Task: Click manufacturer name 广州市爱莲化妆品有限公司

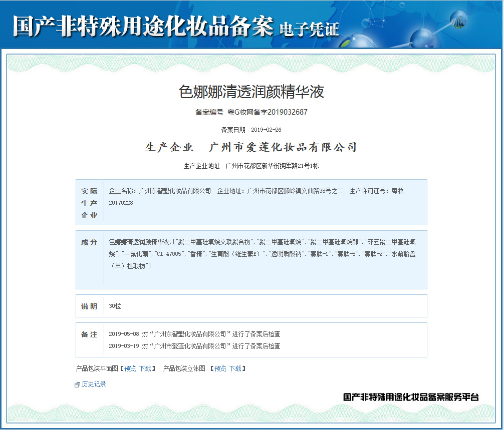Action: tap(283, 147)
